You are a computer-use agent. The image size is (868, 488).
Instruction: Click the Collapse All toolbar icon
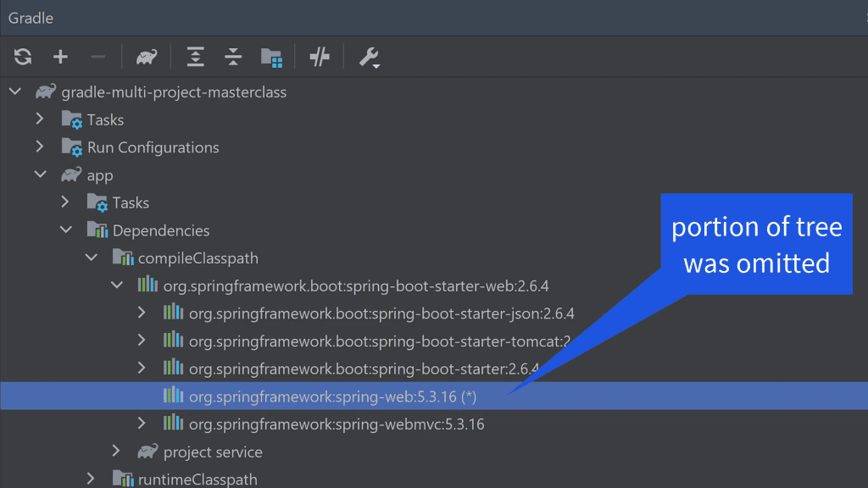click(232, 57)
